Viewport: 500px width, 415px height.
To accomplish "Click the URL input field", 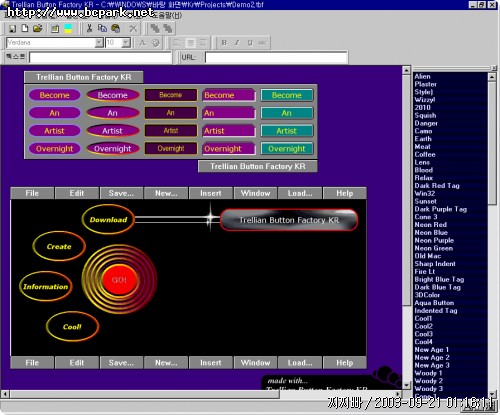I will (276, 57).
